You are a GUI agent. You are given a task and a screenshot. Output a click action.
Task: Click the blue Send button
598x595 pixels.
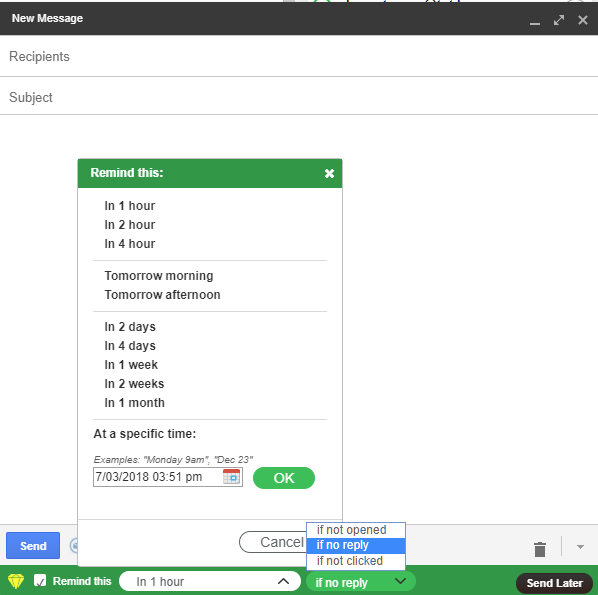pyautogui.click(x=33, y=545)
